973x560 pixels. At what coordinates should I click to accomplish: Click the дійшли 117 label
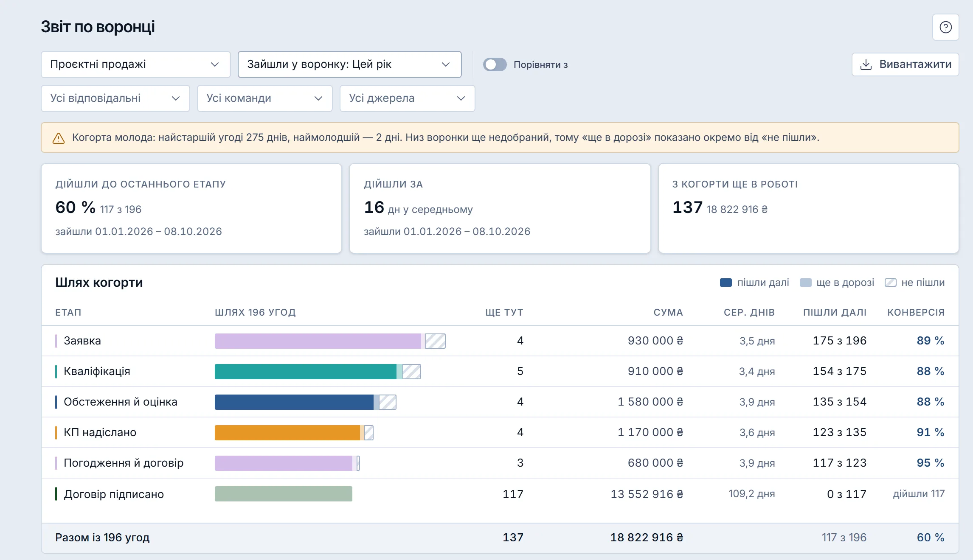[x=919, y=494]
